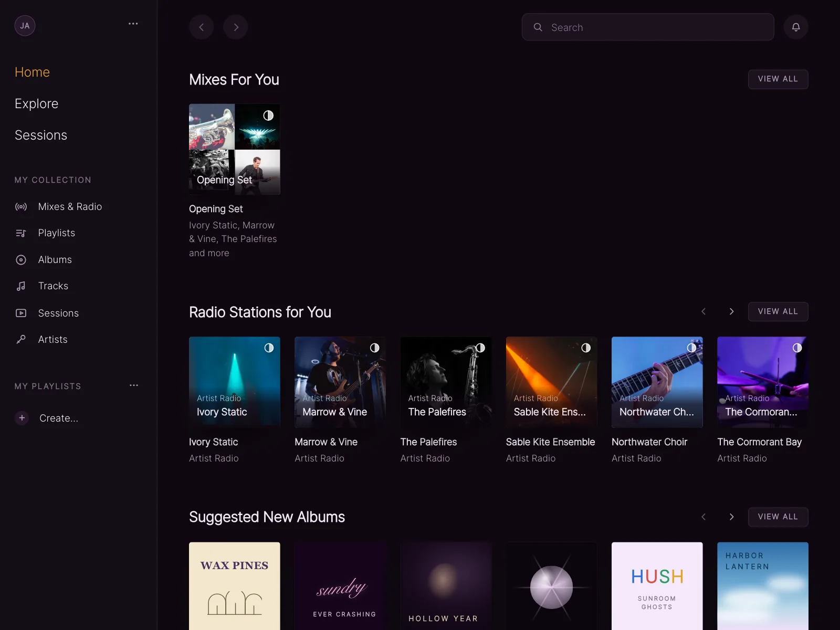Image resolution: width=840 pixels, height=630 pixels.
Task: Open Mixes & Radio collection
Action: click(70, 207)
